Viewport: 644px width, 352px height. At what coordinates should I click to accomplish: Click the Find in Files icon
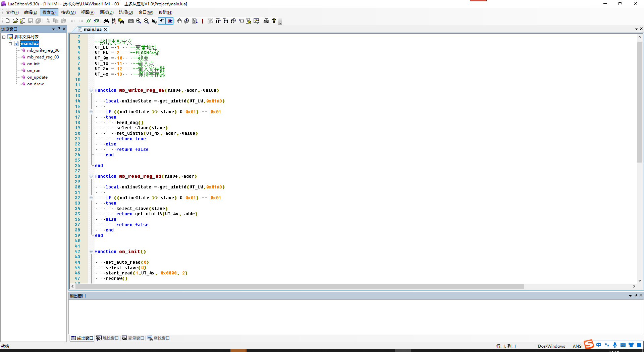pos(121,21)
